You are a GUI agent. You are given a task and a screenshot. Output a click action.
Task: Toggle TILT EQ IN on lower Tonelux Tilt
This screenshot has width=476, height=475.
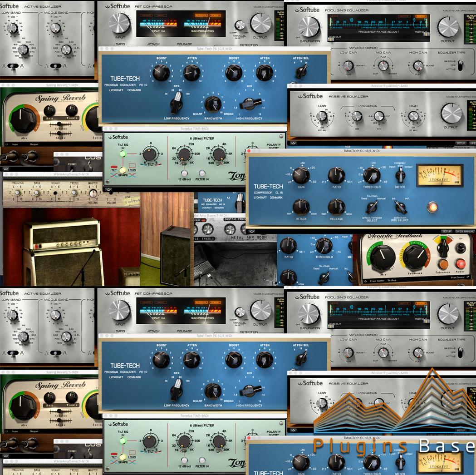click(123, 440)
